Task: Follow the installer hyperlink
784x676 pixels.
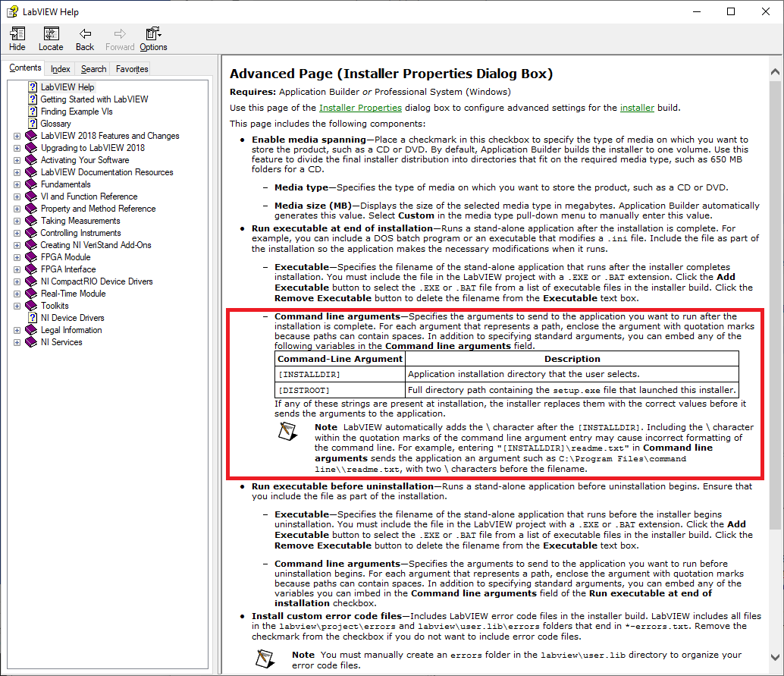Action: click(637, 108)
